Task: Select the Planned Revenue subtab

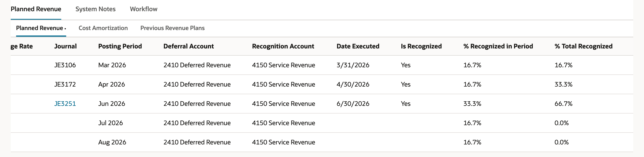Action: tap(41, 28)
